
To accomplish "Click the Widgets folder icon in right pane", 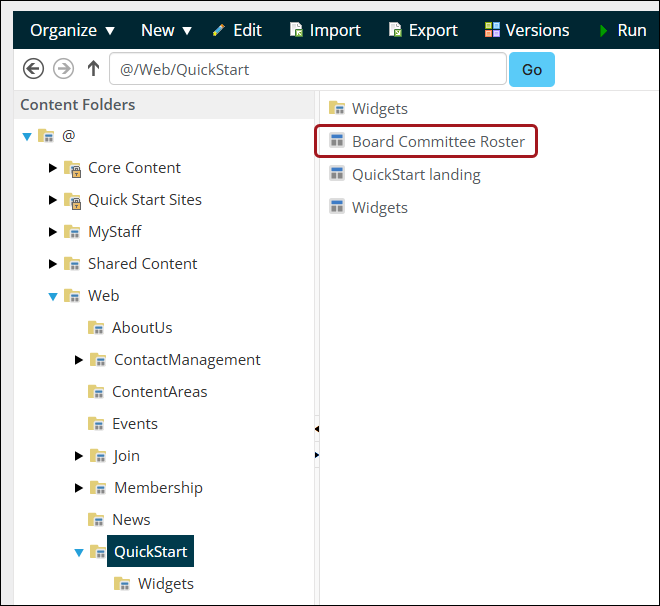I will click(337, 108).
